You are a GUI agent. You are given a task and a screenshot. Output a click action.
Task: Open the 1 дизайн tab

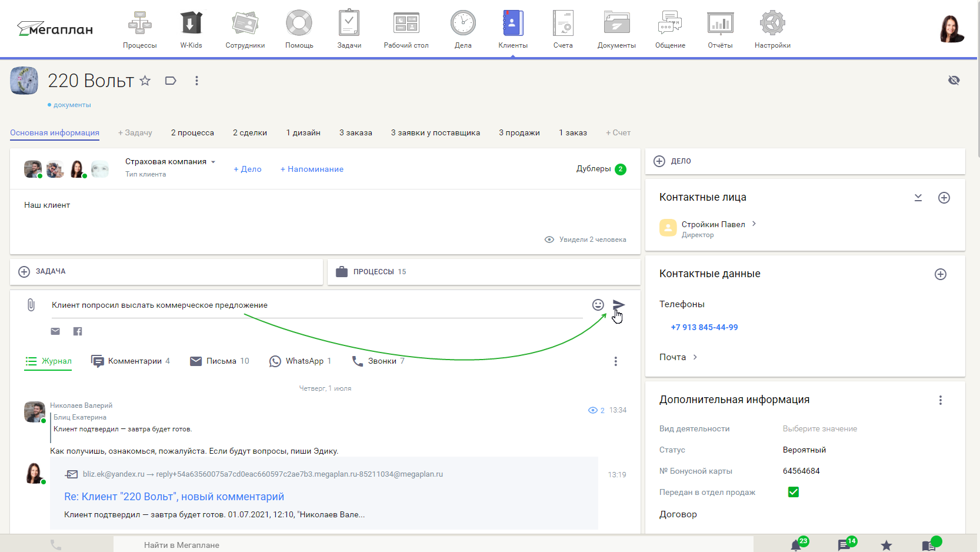tap(304, 132)
